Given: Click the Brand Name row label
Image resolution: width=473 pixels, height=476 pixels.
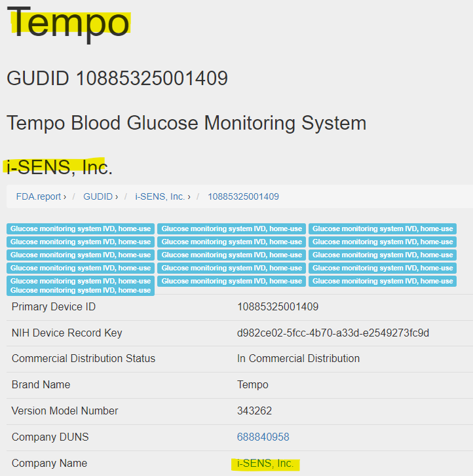Looking at the screenshot, I should tap(41, 384).
